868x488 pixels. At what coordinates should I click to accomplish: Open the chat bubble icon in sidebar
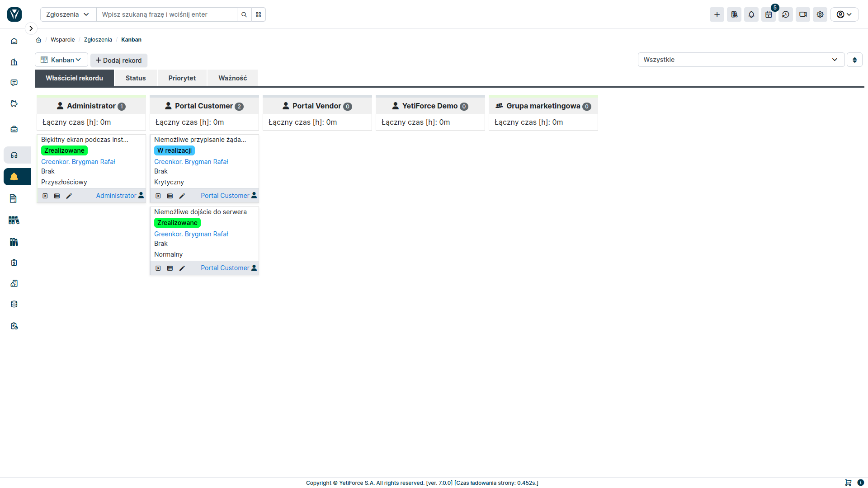[x=14, y=83]
